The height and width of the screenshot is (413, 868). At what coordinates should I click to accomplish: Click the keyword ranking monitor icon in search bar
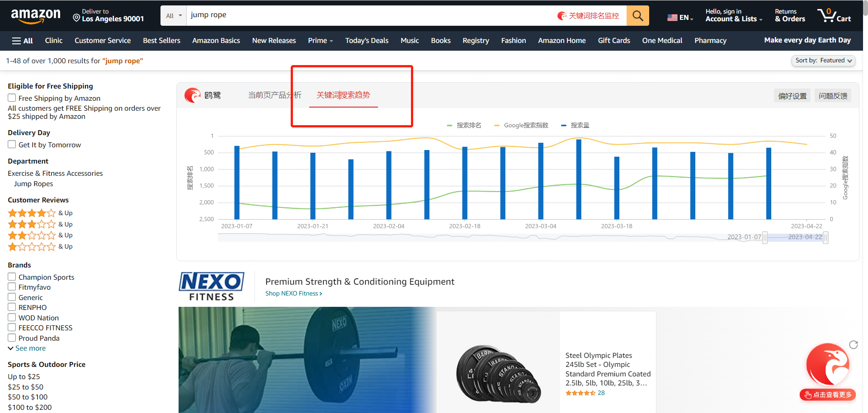[562, 16]
